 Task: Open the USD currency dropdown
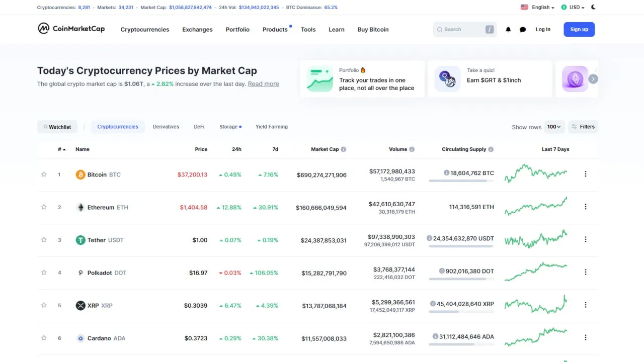[573, 7]
